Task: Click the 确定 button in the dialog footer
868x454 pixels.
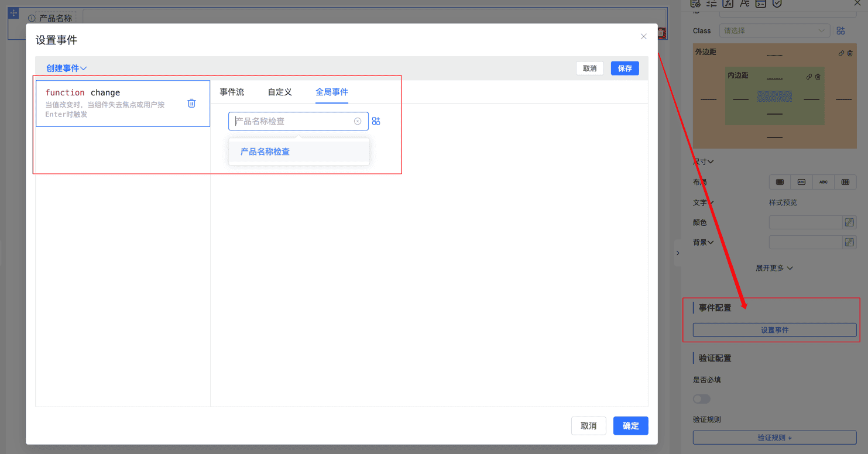Action: point(630,426)
